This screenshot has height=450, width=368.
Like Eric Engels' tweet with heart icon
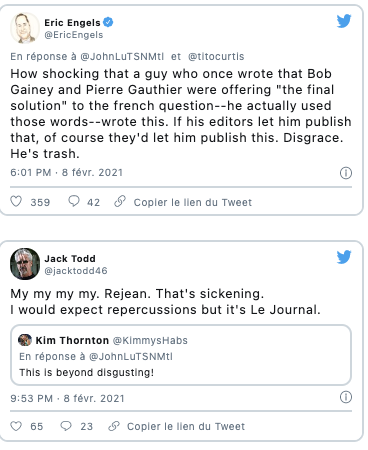(x=16, y=202)
